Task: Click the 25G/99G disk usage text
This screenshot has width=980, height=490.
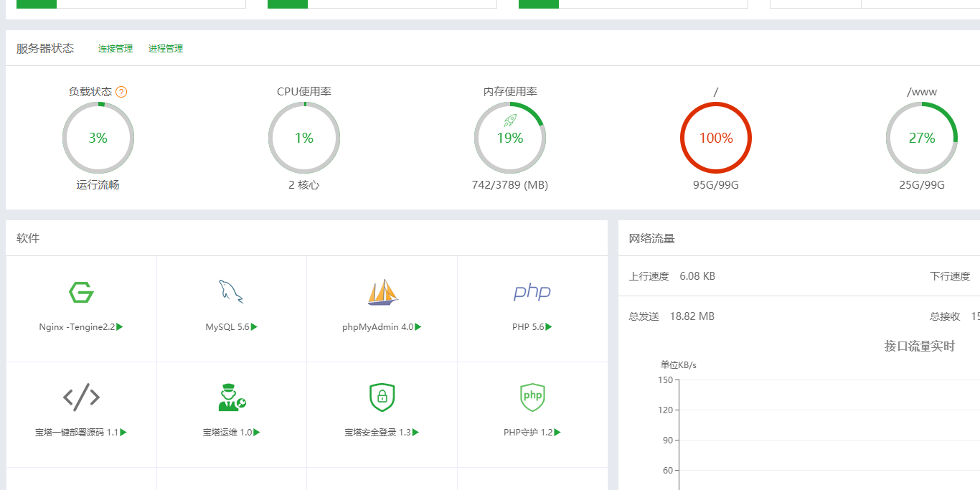Action: click(922, 185)
